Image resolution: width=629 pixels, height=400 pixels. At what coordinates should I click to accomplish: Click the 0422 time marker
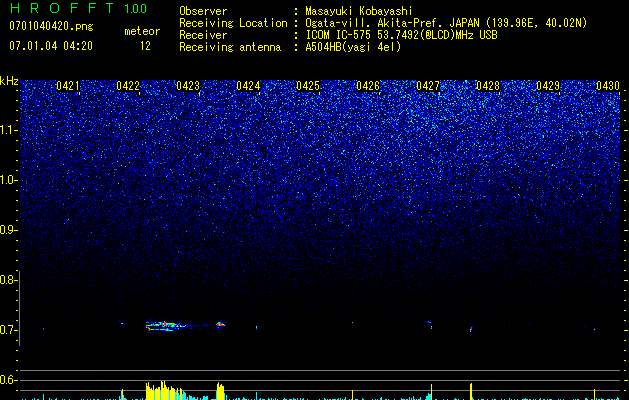(x=128, y=86)
